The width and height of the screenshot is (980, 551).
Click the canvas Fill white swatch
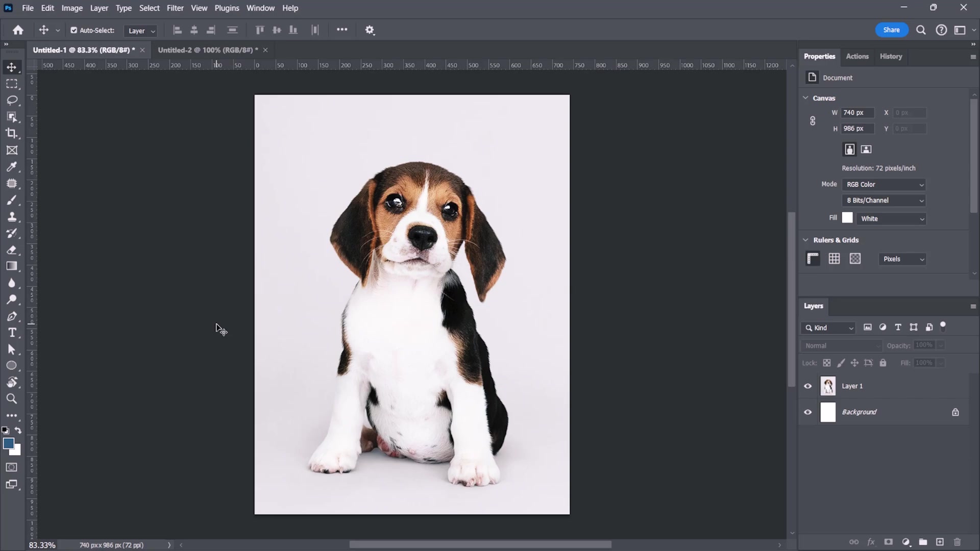847,218
